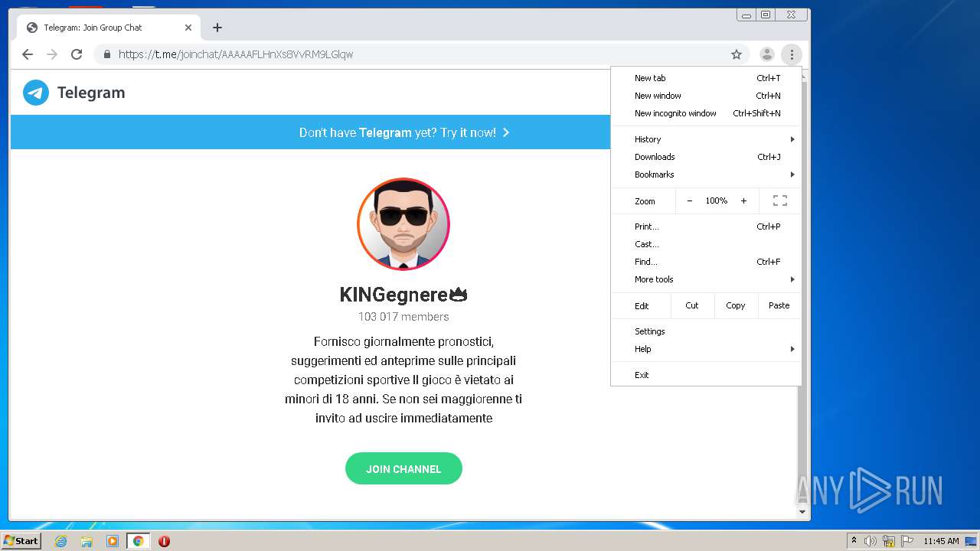980x551 pixels.
Task: Click the show desktop tray icon
Action: 971,541
